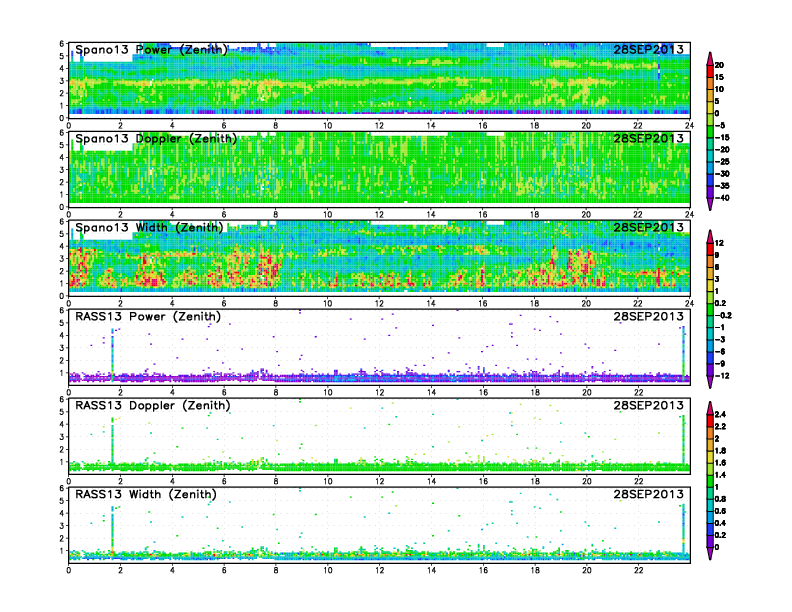Viewport: 792px width, 612px height.
Task: Click the red band of the middle colorbar below the 12 label
Action: tap(710, 249)
